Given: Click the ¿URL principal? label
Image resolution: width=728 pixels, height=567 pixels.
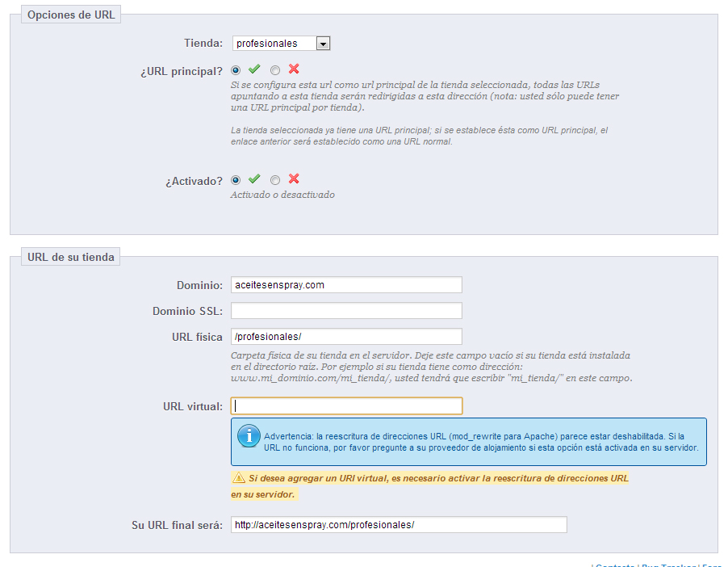Looking at the screenshot, I should pos(182,72).
